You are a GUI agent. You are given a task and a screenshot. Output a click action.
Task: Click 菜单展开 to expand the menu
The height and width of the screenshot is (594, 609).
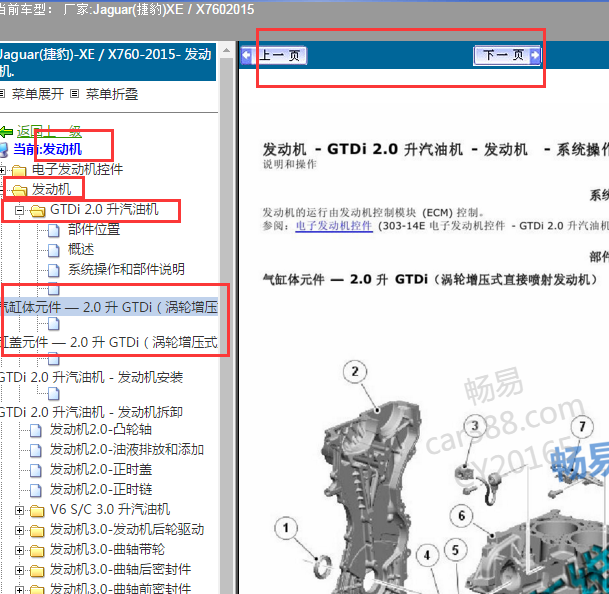38,94
